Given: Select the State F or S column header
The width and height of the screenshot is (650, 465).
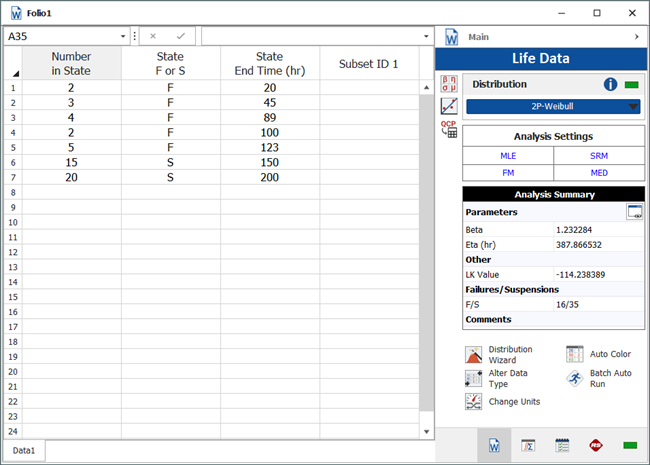Looking at the screenshot, I should pos(170,63).
